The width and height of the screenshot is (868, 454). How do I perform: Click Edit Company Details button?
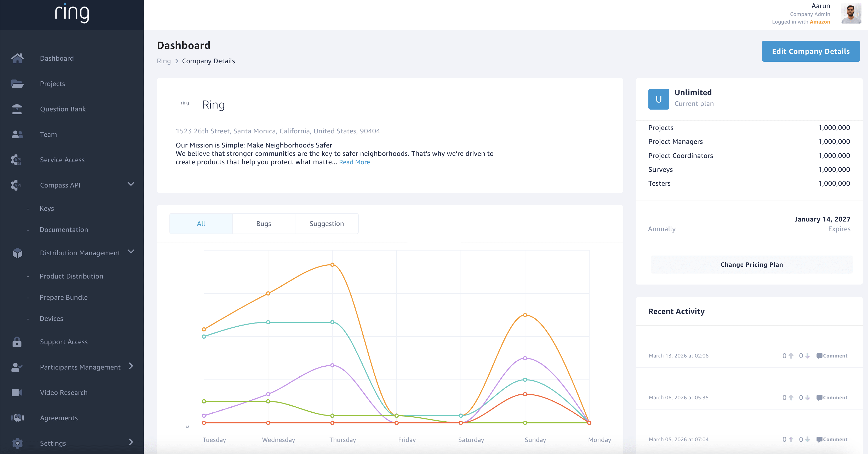pos(811,51)
